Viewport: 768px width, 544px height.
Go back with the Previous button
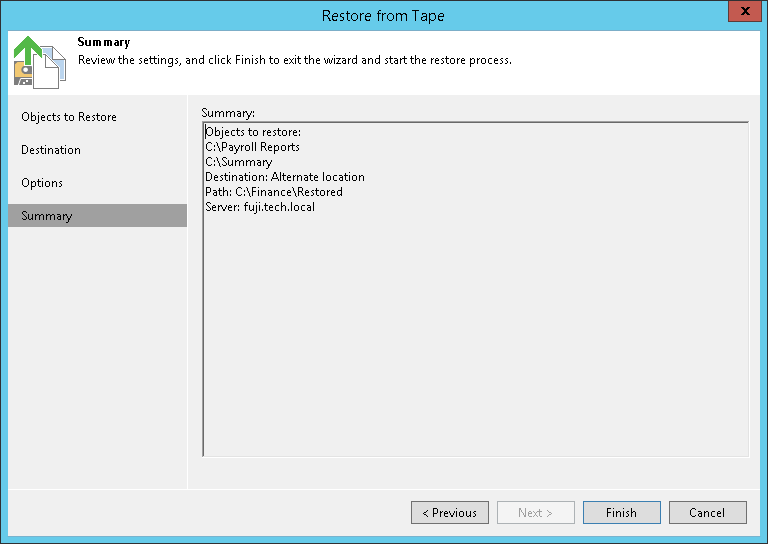tap(450, 512)
